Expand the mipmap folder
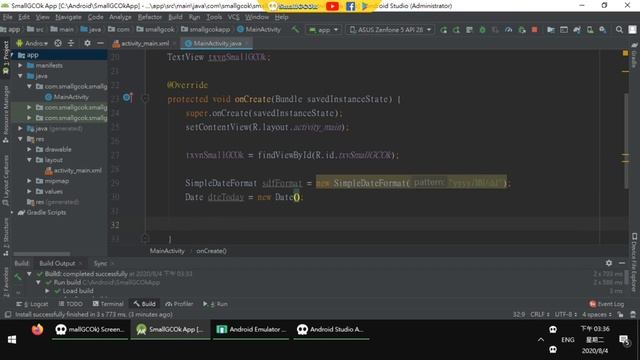This screenshot has width=640, height=360. 29,181
